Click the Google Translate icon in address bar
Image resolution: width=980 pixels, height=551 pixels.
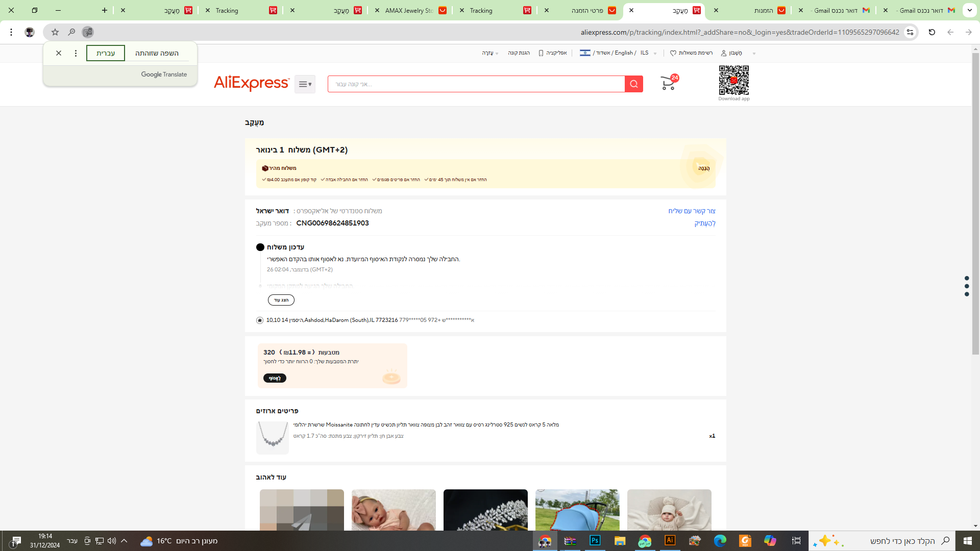coord(88,32)
